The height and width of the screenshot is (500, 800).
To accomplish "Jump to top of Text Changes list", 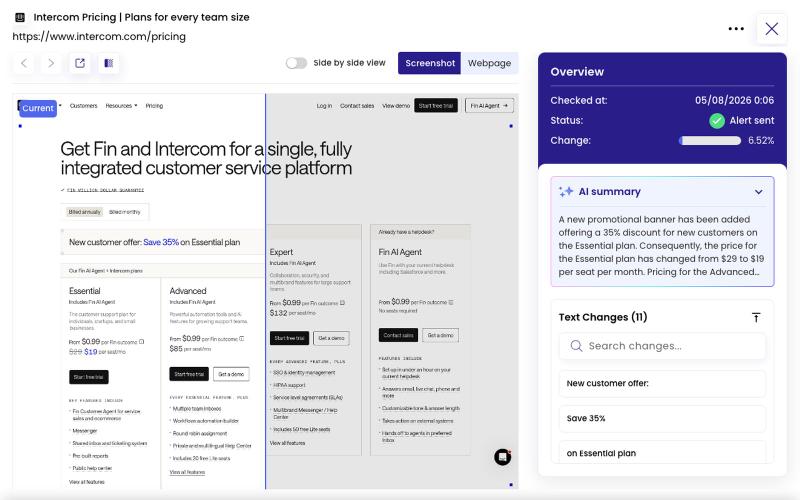I will click(x=756, y=317).
